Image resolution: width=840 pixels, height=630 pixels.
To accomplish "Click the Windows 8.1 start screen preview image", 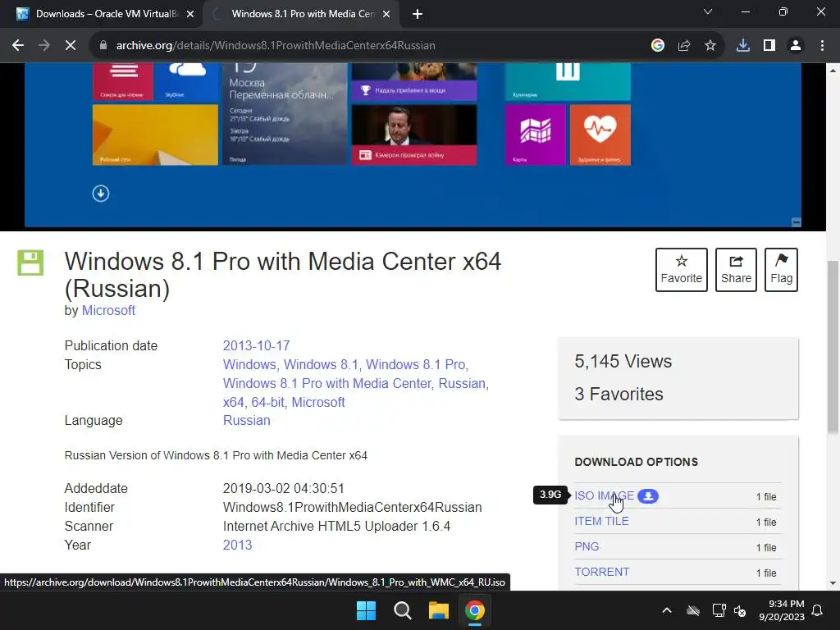I will [413, 144].
